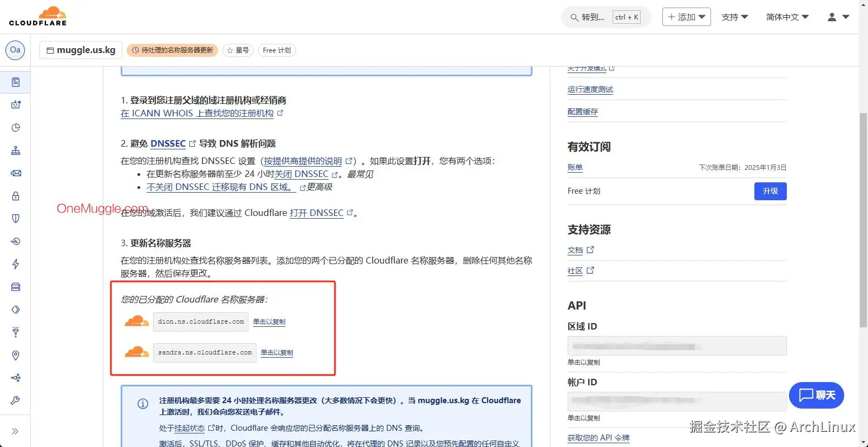
Task: Open the 文档 documentation link
Action: pos(575,250)
